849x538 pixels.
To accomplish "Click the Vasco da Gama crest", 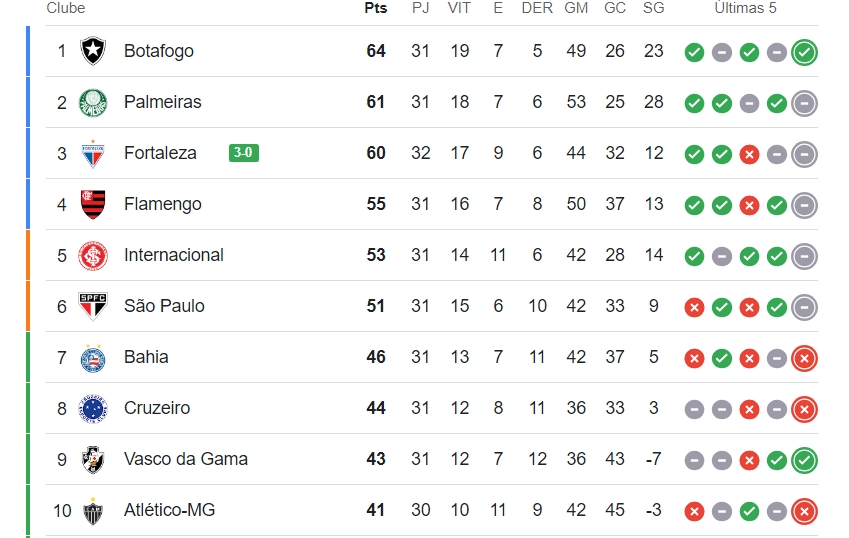I will [93, 460].
